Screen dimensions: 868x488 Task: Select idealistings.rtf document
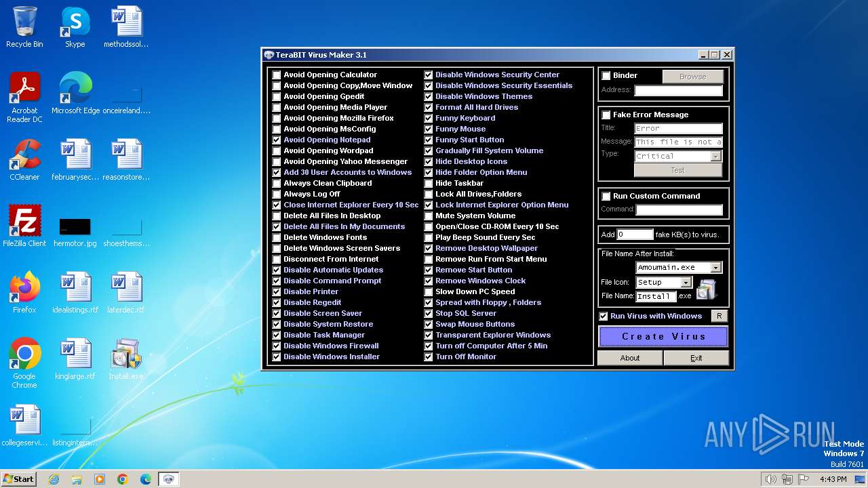pos(75,292)
